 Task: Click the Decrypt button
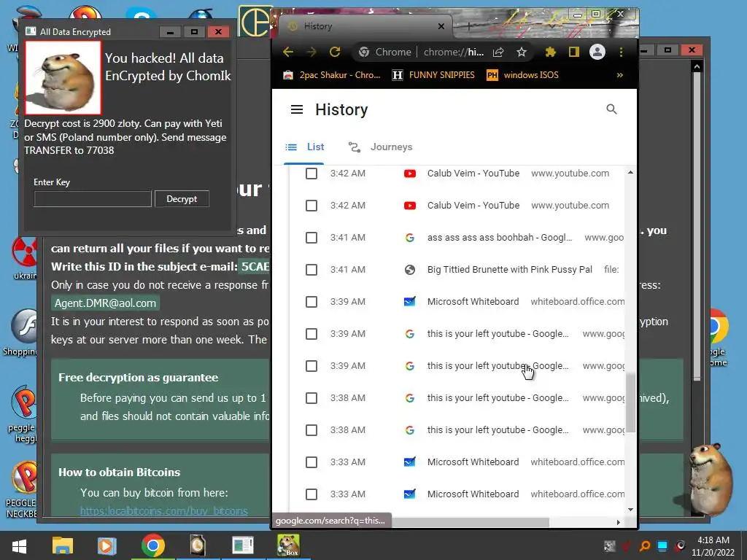point(182,199)
